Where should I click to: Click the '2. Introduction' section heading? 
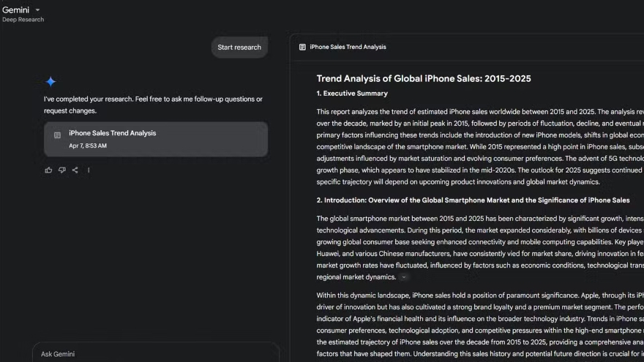click(473, 200)
